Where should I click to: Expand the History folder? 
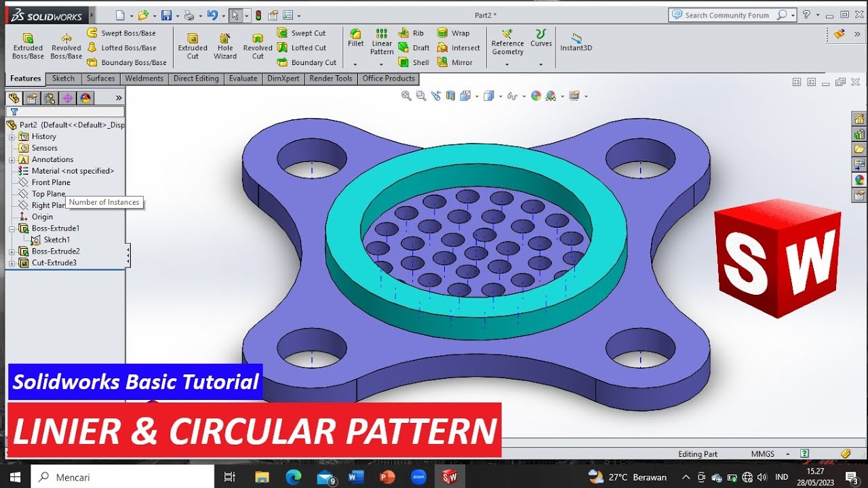pos(12,136)
